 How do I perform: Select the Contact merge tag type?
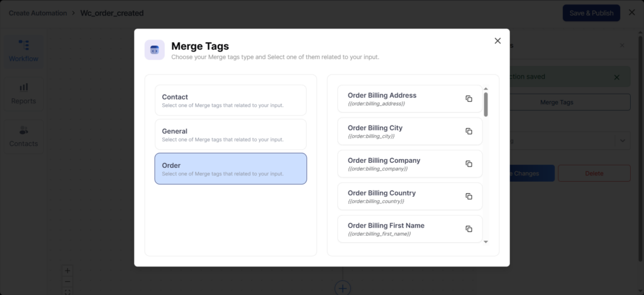[x=230, y=101]
